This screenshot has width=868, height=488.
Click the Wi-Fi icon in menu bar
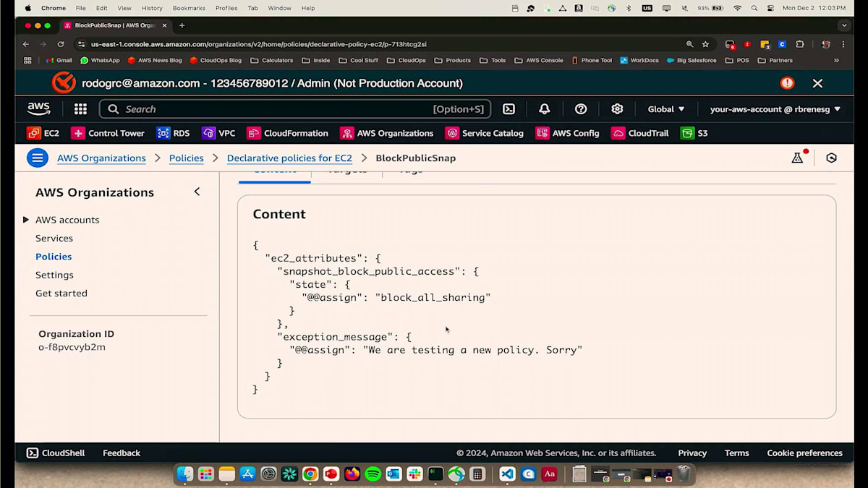click(x=737, y=8)
